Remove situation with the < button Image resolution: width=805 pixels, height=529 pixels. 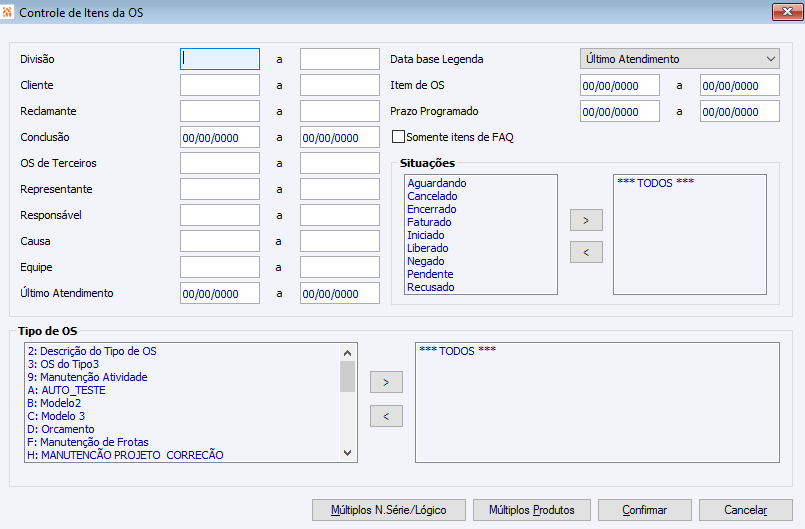(x=586, y=252)
